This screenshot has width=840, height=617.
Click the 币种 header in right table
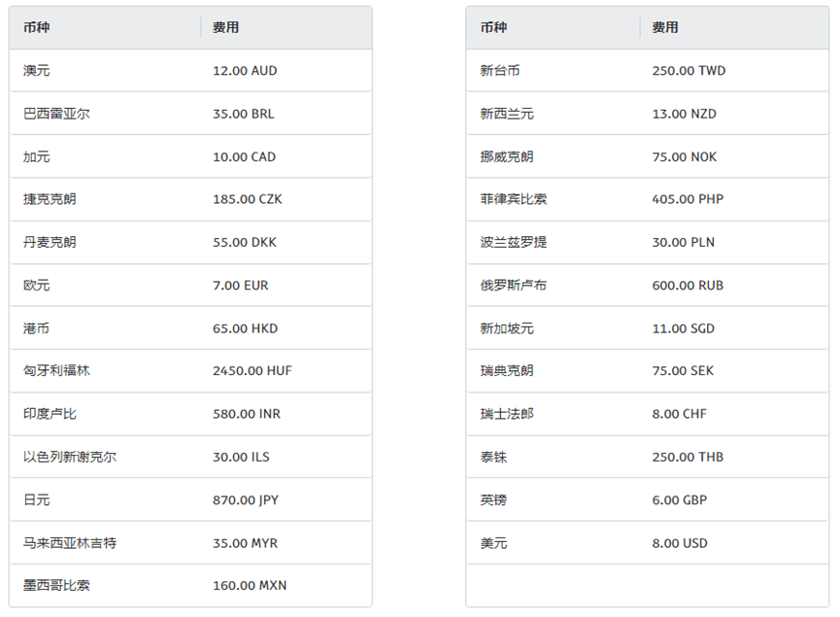point(493,27)
